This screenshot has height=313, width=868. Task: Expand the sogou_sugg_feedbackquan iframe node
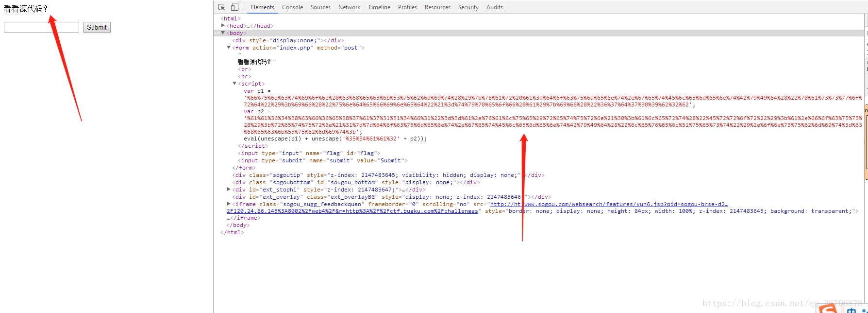[229, 204]
